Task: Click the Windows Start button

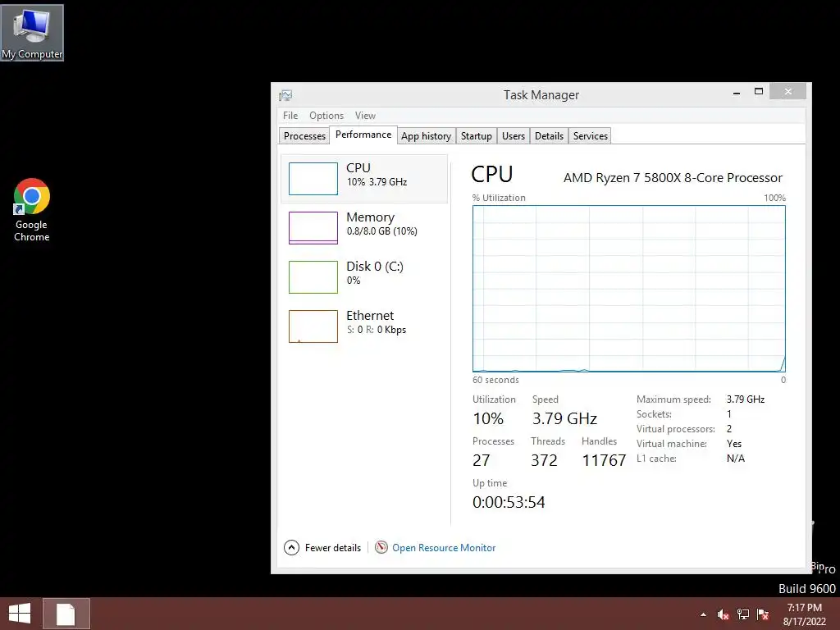Action: [20, 614]
